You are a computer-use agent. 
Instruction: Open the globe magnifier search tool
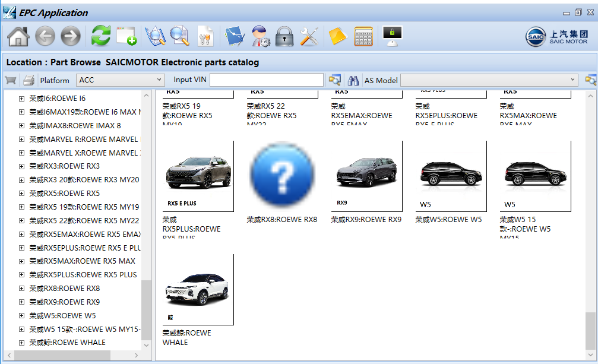click(155, 36)
